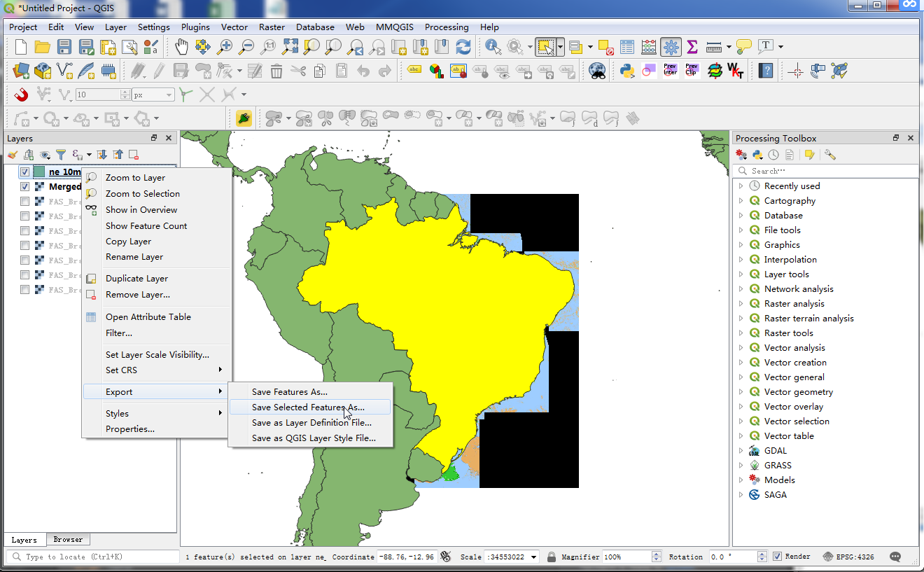
Task: Expand the Recently used toolbox group
Action: pyautogui.click(x=741, y=186)
